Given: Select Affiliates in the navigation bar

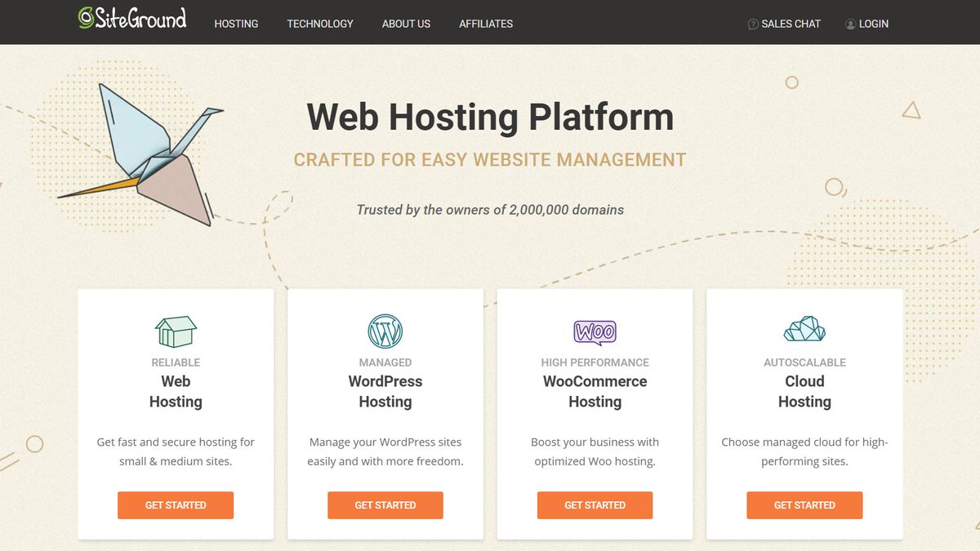Looking at the screenshot, I should pos(486,24).
